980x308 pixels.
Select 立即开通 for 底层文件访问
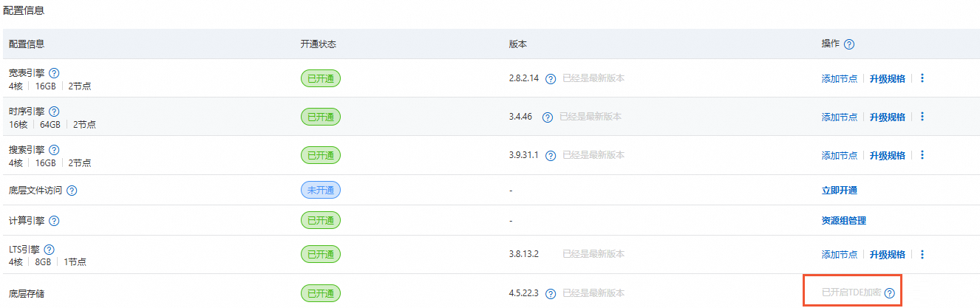(x=840, y=191)
